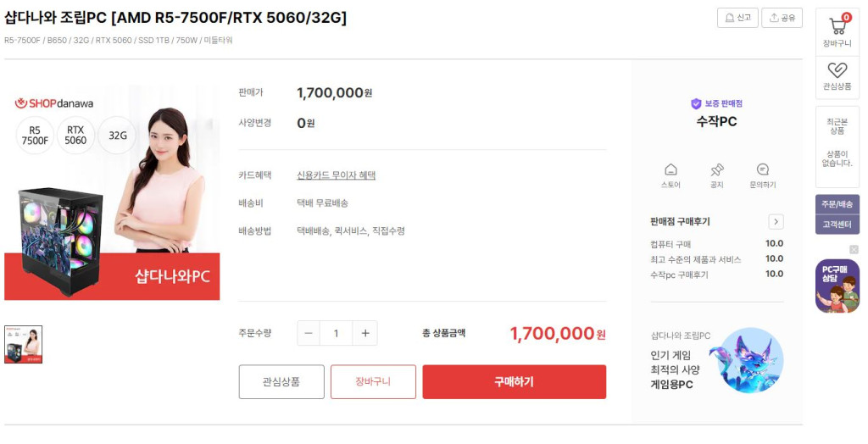Open the 주문/배송 sidebar tab
868x444 pixels.
point(837,204)
